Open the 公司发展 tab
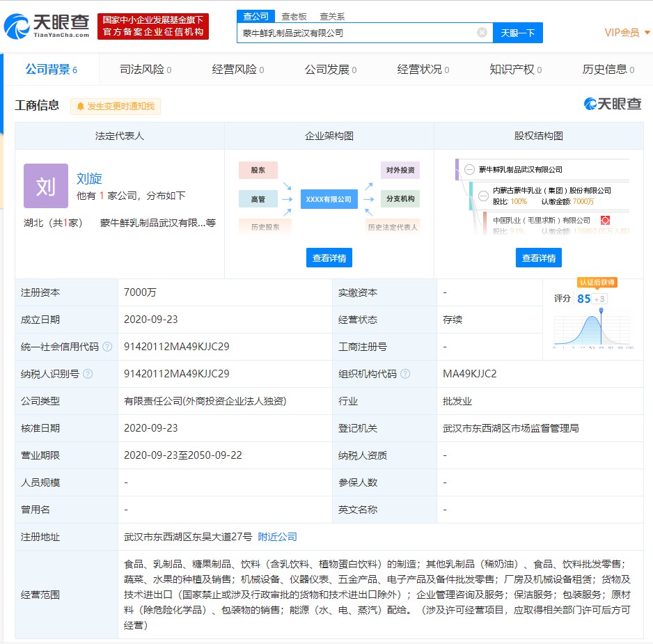 (331, 69)
